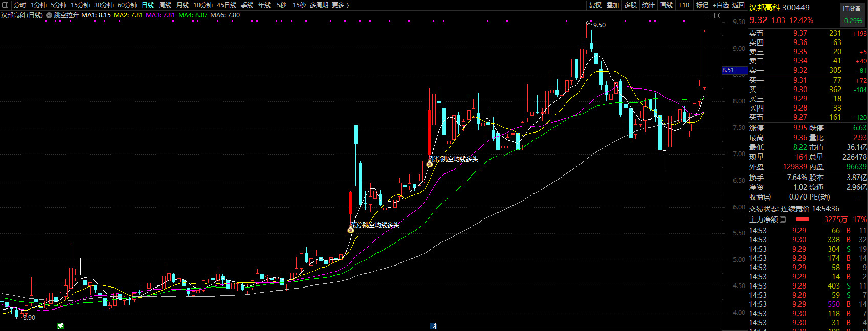The image size is (868, 331).
Task: Click the 减 marker at the chart bottom
Action: coord(60,326)
